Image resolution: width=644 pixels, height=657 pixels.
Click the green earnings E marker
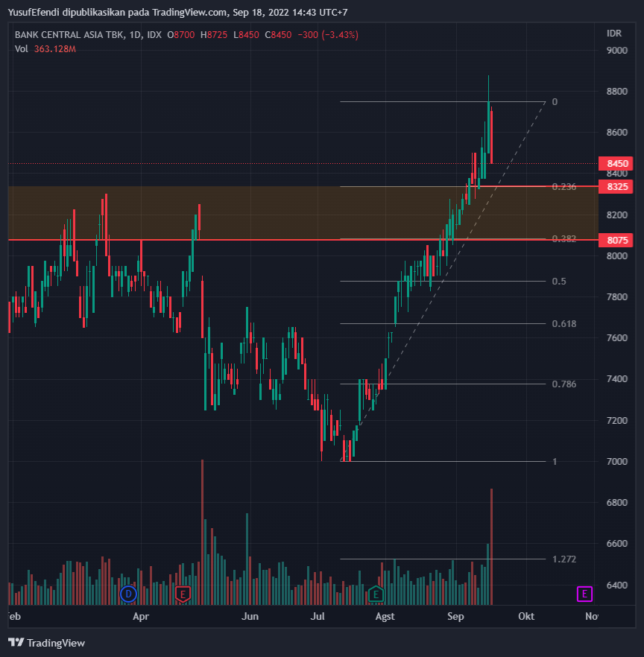[376, 594]
